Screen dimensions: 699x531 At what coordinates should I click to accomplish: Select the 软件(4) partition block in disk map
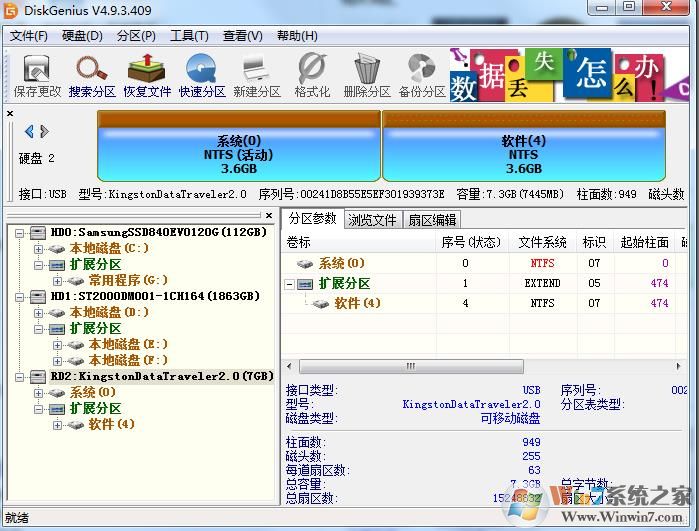(x=523, y=147)
